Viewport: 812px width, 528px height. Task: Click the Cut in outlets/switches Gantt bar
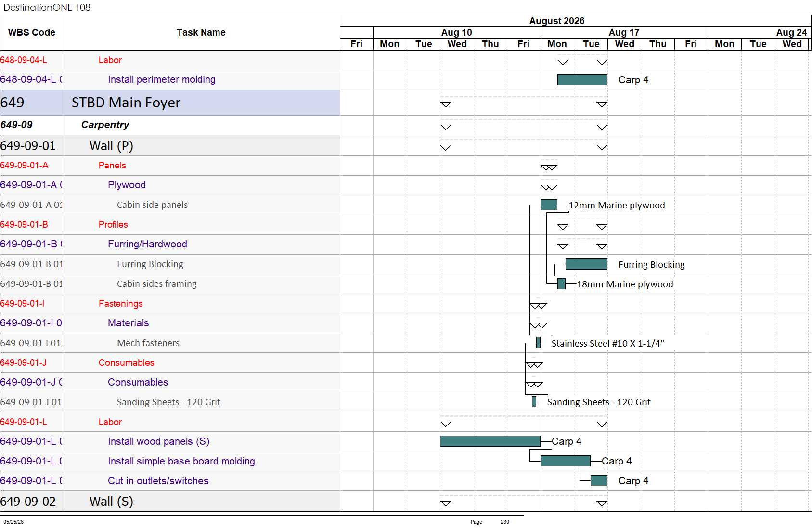pos(599,480)
